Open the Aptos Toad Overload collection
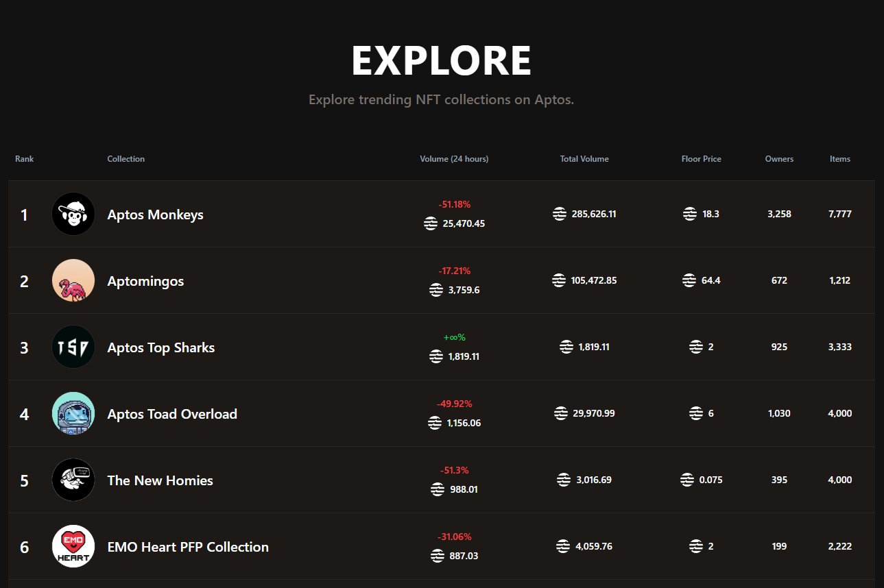This screenshot has width=884, height=588. click(172, 414)
